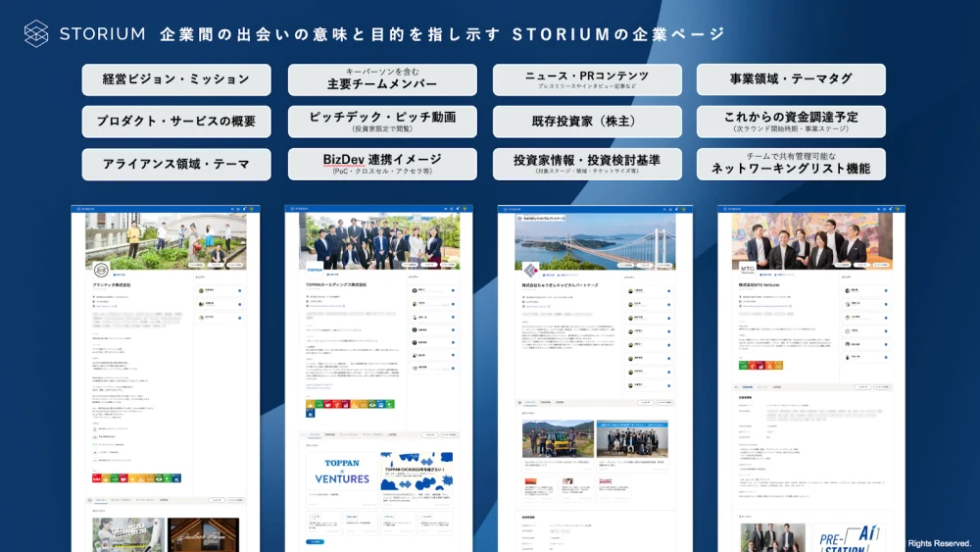Open the TOPPAN team group cover photo
This screenshot has height=552, width=980.
pos(379,240)
